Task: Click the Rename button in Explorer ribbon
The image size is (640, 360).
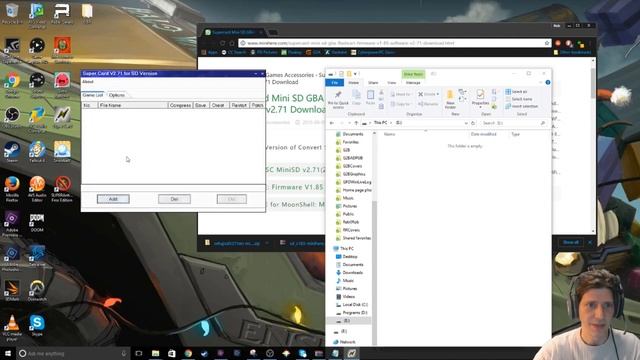Action: click(x=428, y=104)
